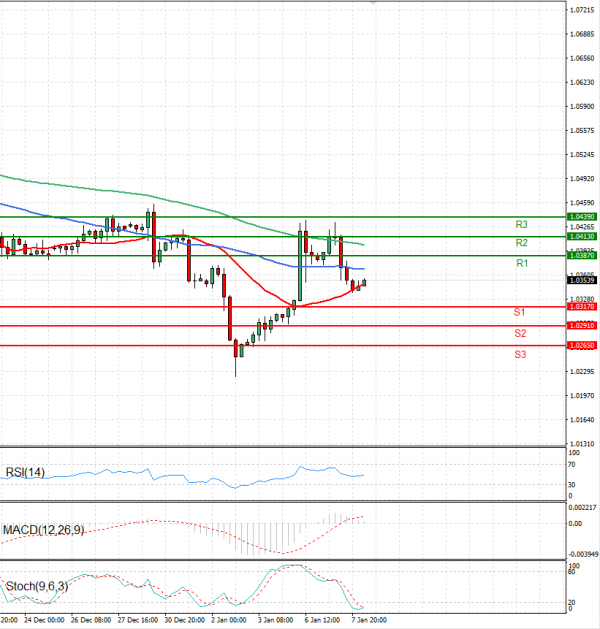The image size is (600, 629).
Task: Click the R3 resistance label
Action: point(521,224)
